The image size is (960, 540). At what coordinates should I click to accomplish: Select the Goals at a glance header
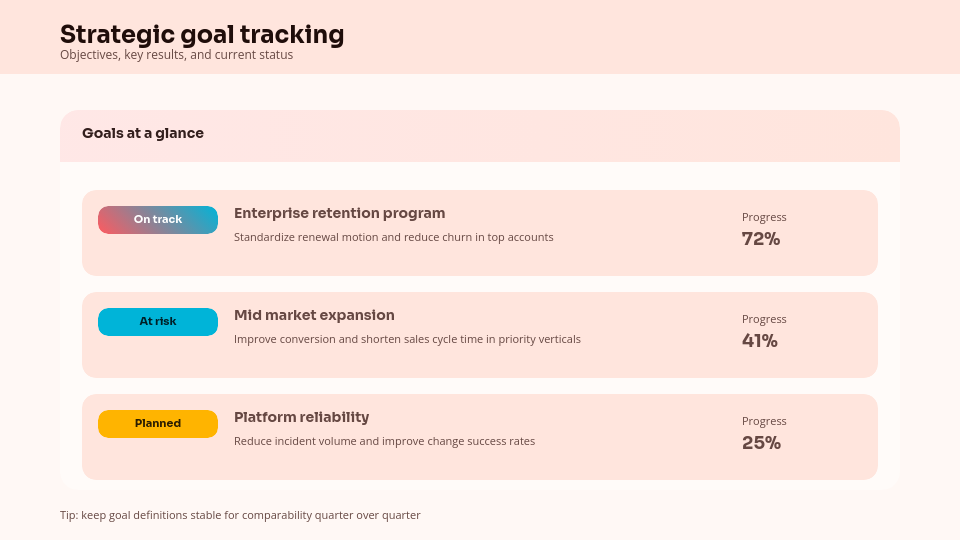tap(143, 133)
